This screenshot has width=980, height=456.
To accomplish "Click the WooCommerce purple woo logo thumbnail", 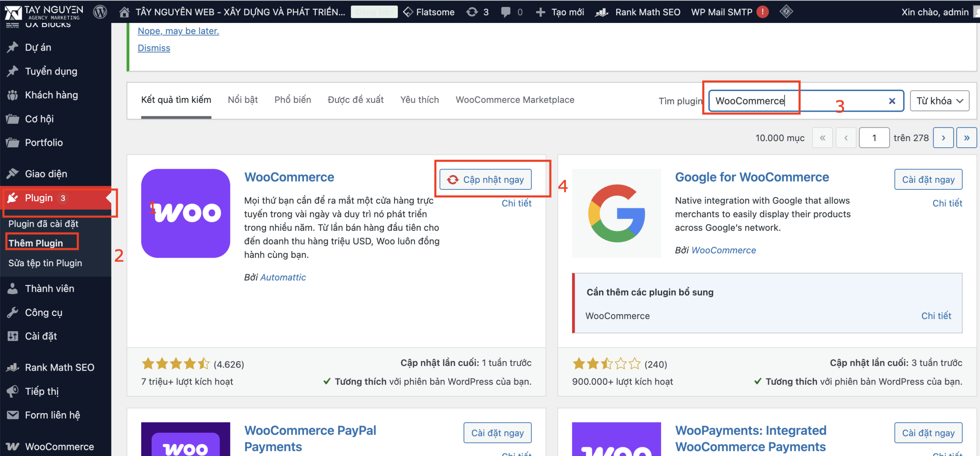I will click(185, 213).
